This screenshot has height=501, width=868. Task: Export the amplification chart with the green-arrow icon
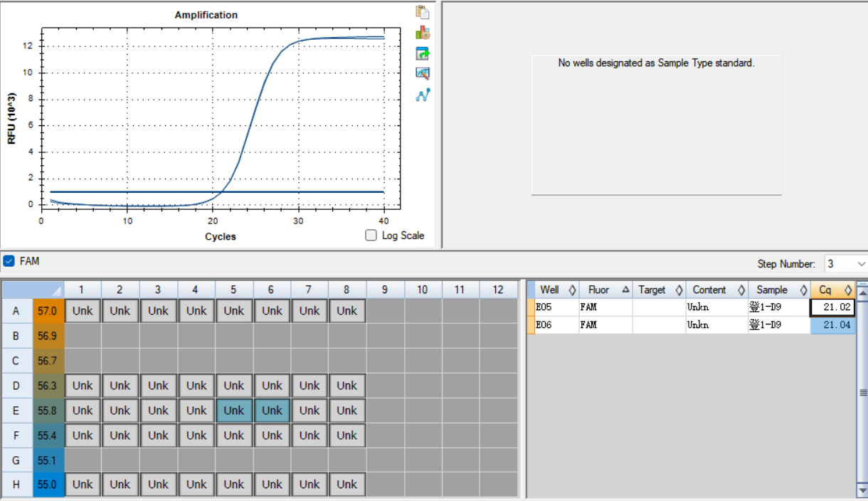click(x=423, y=53)
